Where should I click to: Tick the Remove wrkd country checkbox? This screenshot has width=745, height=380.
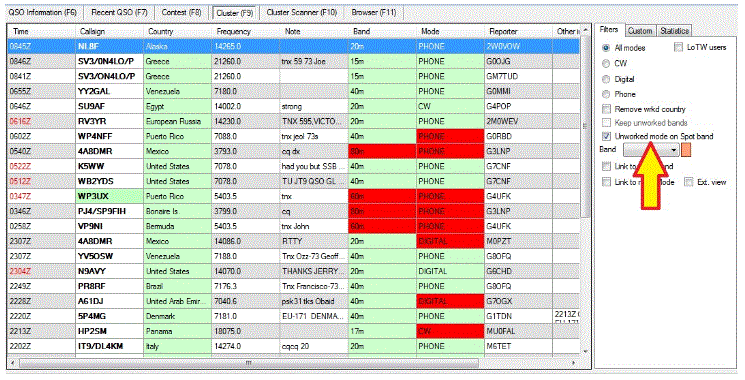[606, 109]
